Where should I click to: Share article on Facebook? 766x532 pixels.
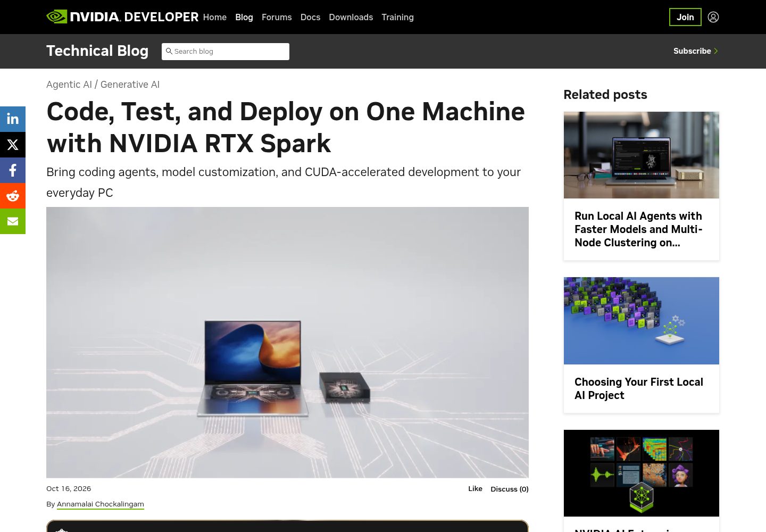click(13, 170)
